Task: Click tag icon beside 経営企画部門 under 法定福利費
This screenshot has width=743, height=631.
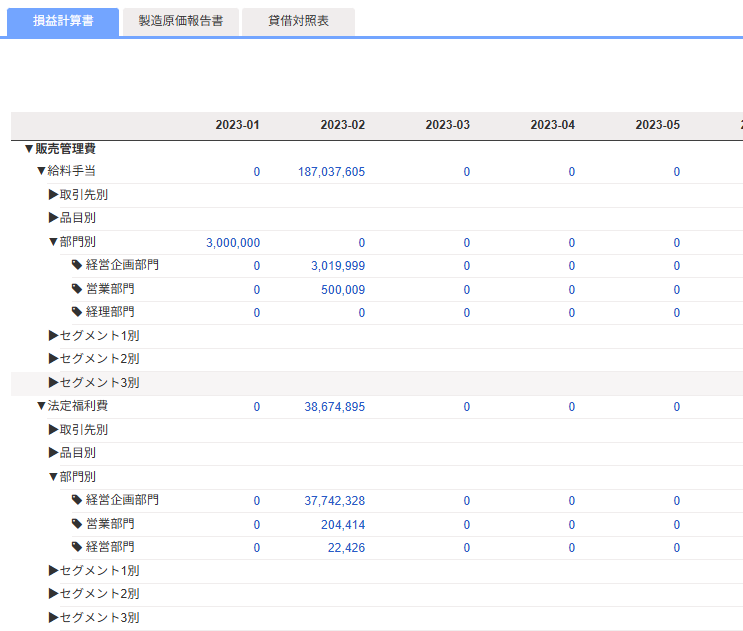Action: point(77,500)
